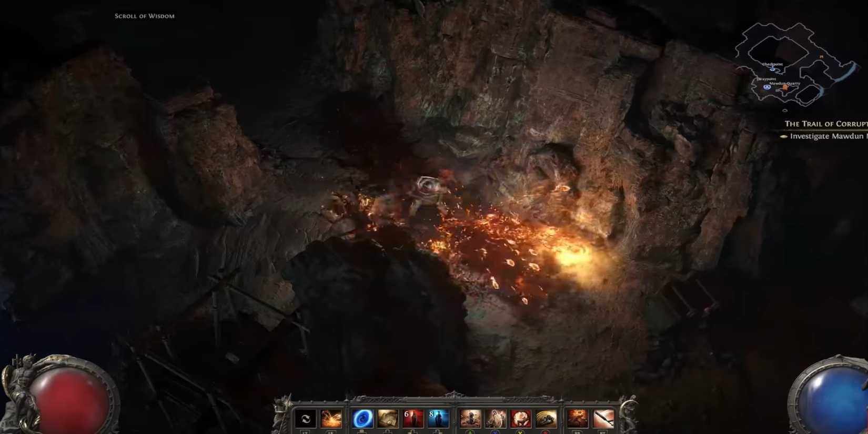Image resolution: width=868 pixels, height=434 pixels.
Task: Click the Mawdun Quarry marker on the minimap
Action: tap(785, 88)
